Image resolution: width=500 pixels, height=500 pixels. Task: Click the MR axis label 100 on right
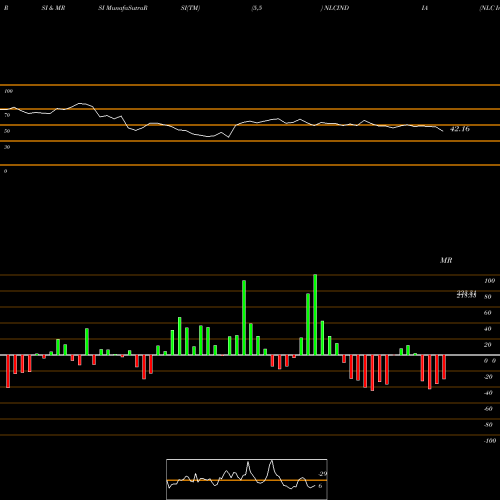click(x=489, y=281)
